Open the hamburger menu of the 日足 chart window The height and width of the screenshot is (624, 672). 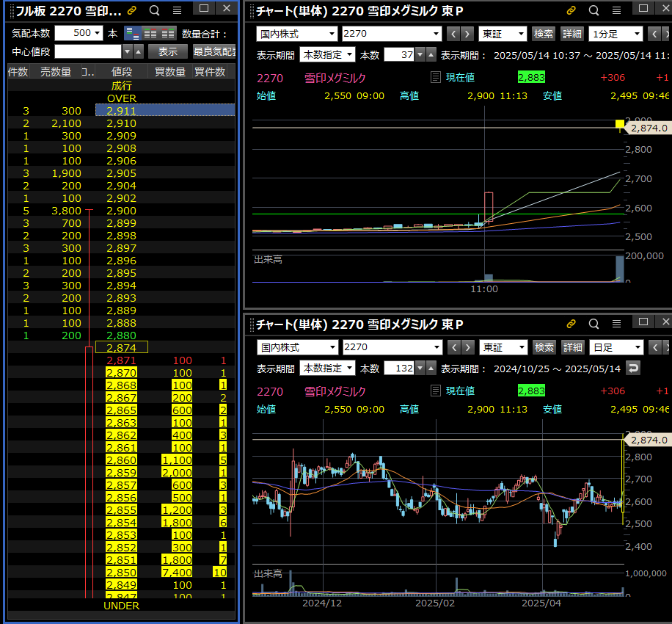616,324
